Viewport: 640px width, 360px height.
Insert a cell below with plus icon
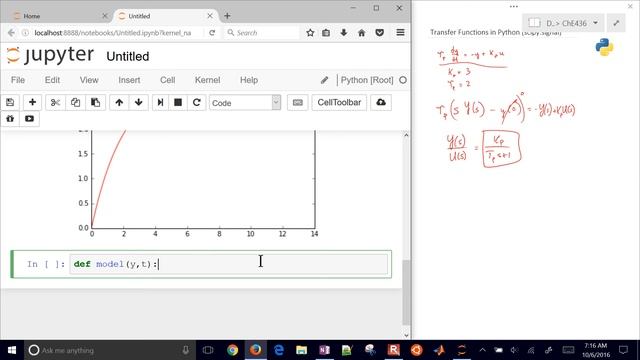coord(32,102)
